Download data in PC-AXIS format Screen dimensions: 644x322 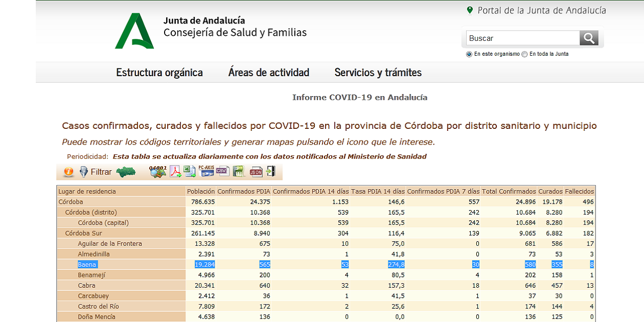pyautogui.click(x=206, y=172)
